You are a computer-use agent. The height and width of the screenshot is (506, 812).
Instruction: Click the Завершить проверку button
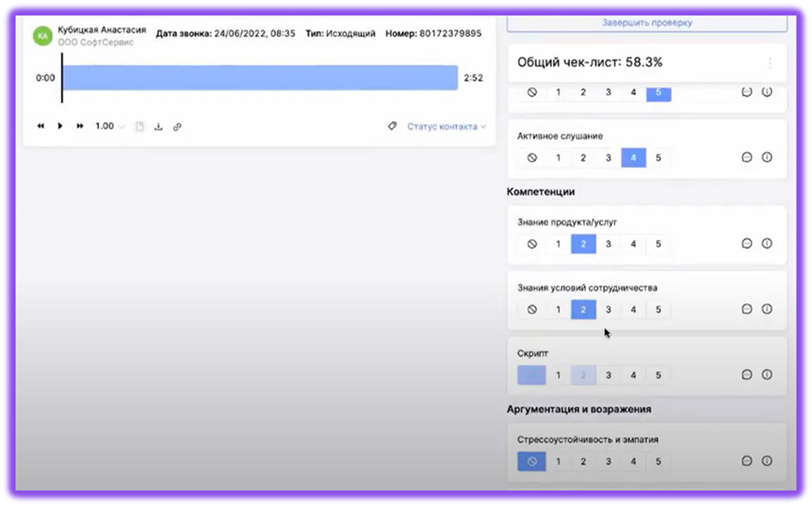click(x=647, y=23)
